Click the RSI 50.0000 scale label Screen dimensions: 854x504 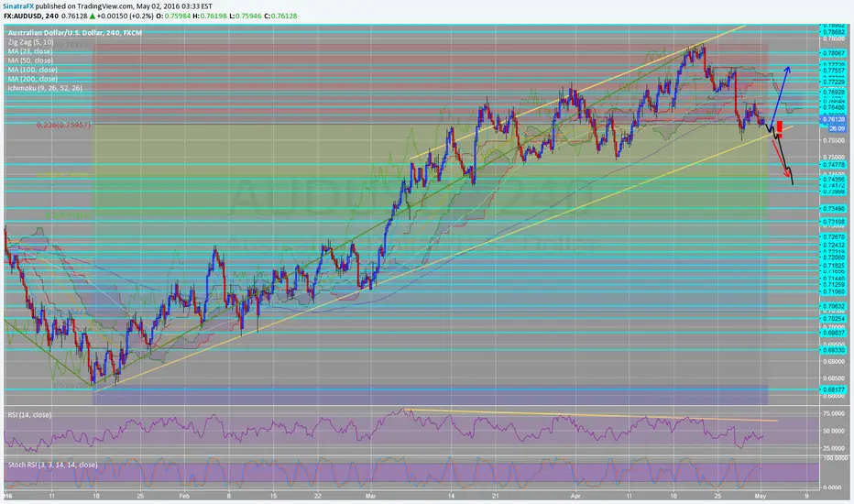[x=833, y=431]
